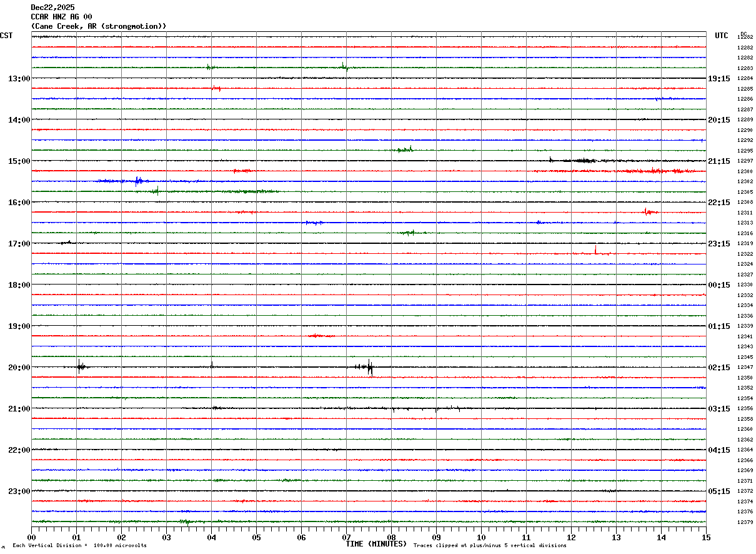This screenshot has height=554, width=756.
Task: Click minute 15 on the time axis
Action: click(706, 536)
